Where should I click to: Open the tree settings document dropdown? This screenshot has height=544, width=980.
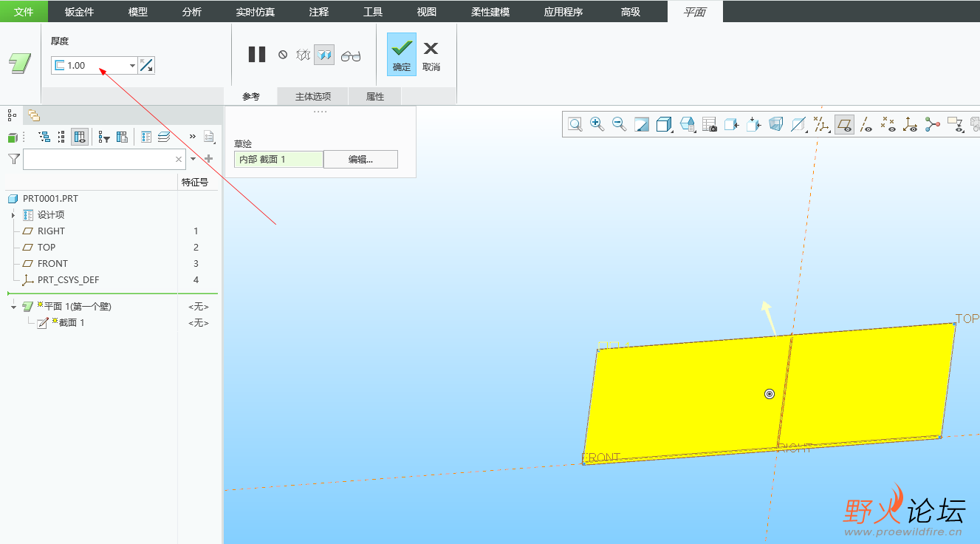209,137
